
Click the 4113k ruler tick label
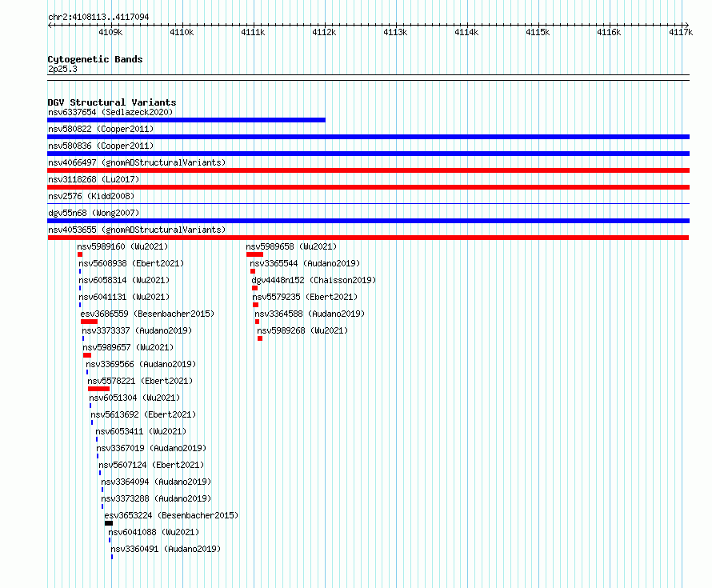pos(395,32)
